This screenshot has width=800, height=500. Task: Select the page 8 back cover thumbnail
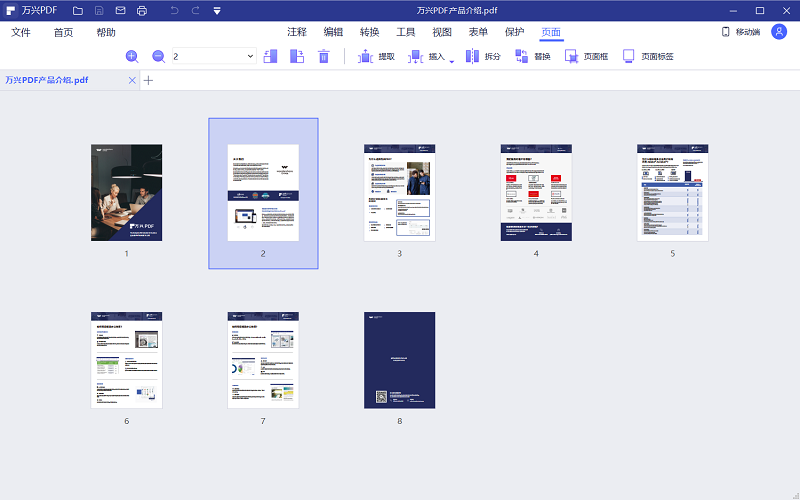click(399, 360)
